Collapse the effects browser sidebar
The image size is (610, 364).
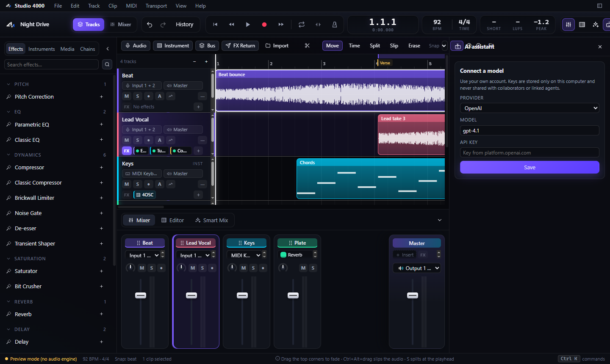108,49
